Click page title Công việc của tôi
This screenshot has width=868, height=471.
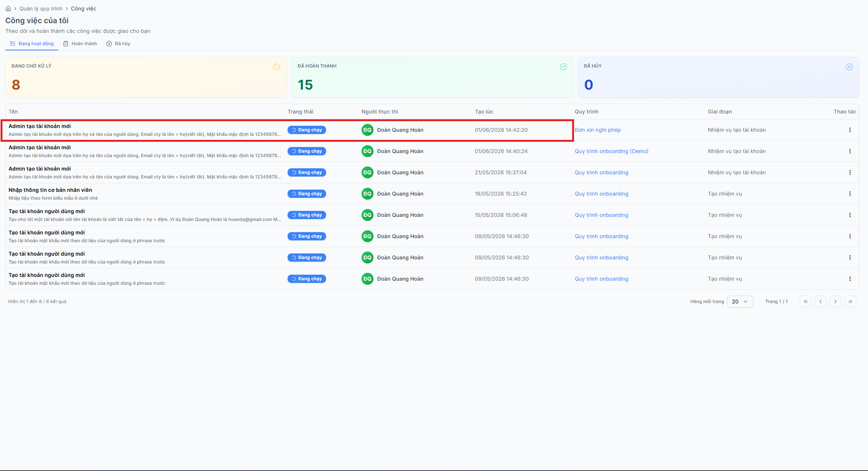tap(37, 21)
